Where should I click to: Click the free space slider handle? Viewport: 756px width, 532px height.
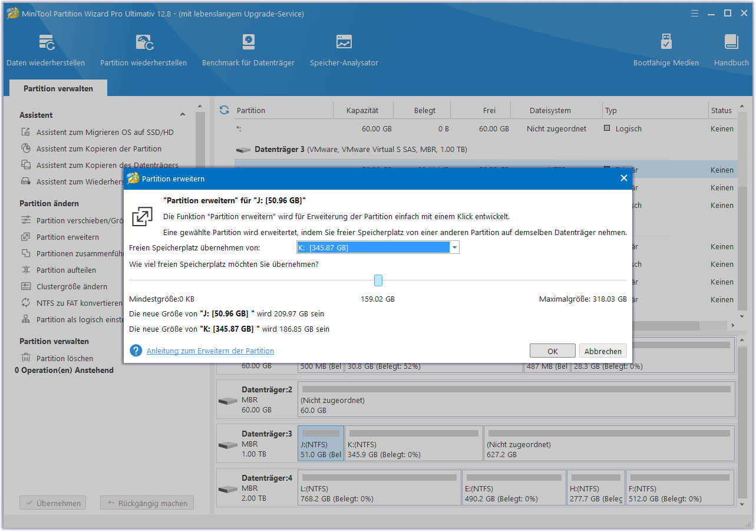click(378, 280)
